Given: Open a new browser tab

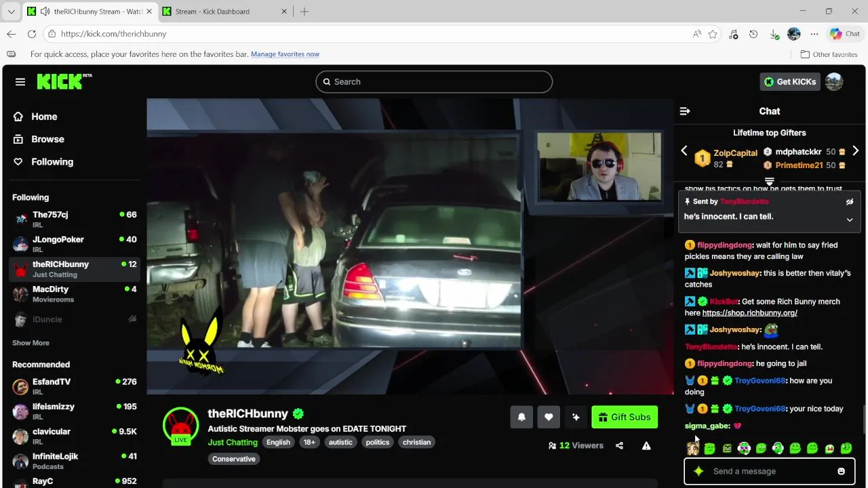Looking at the screenshot, I should click(x=304, y=12).
